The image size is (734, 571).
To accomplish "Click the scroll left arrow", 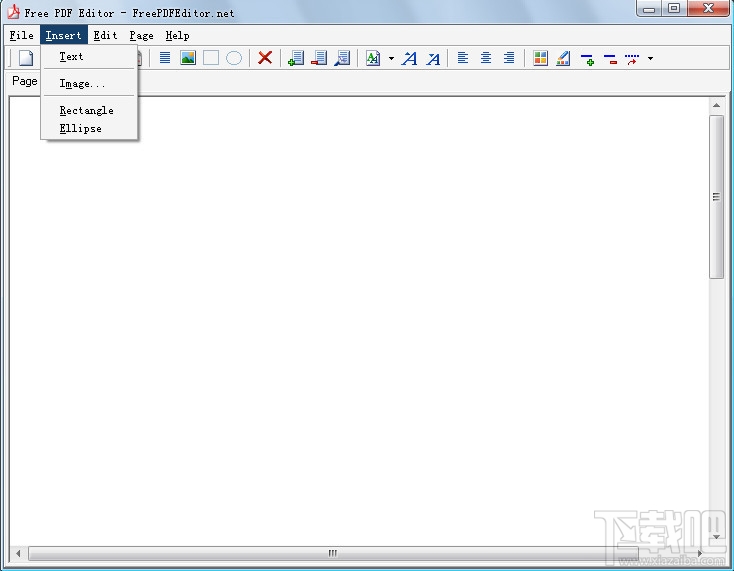I will point(18,553).
